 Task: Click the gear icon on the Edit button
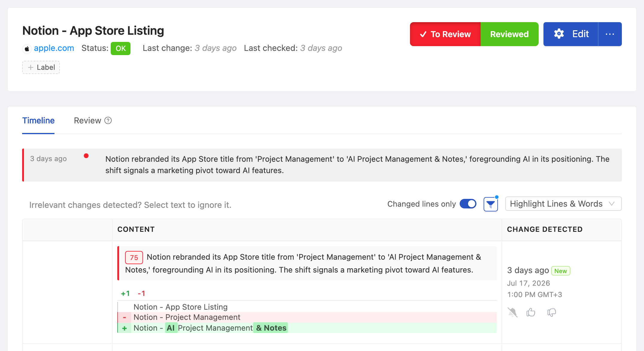[x=559, y=34]
